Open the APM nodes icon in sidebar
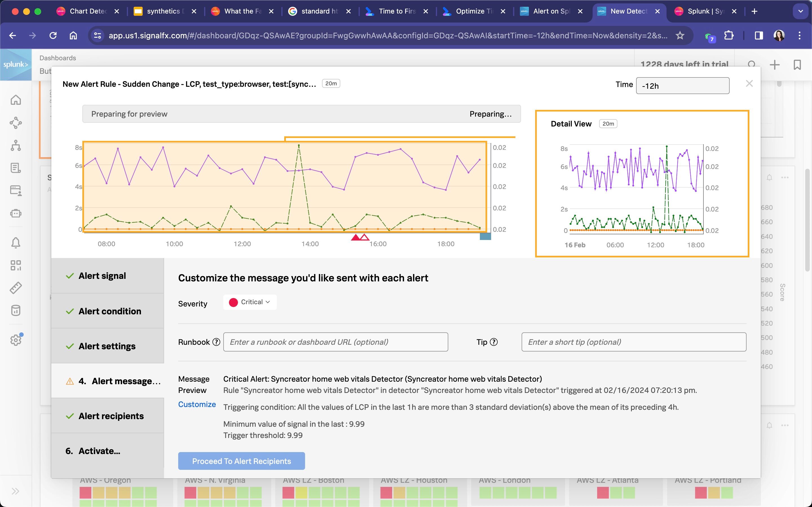Viewport: 812px width, 507px height. pyautogui.click(x=16, y=123)
